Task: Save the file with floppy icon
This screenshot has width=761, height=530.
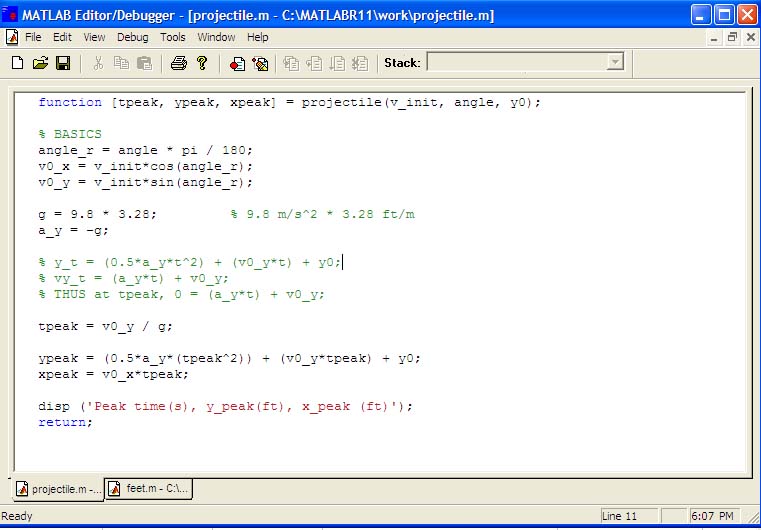Action: (63, 63)
